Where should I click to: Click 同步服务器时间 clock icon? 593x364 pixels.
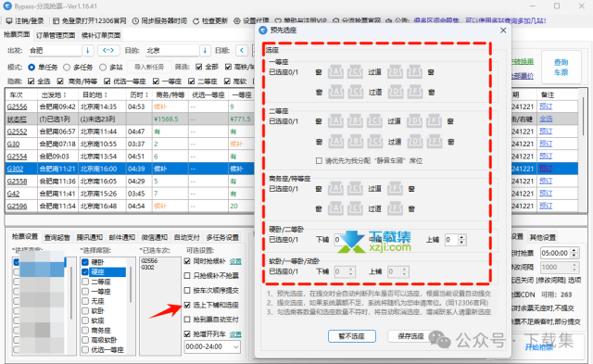pos(135,20)
